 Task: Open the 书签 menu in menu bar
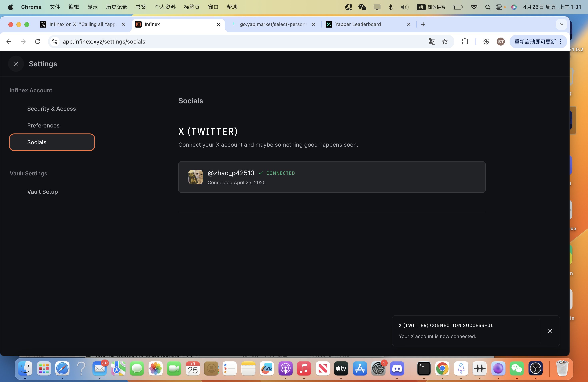coord(141,7)
